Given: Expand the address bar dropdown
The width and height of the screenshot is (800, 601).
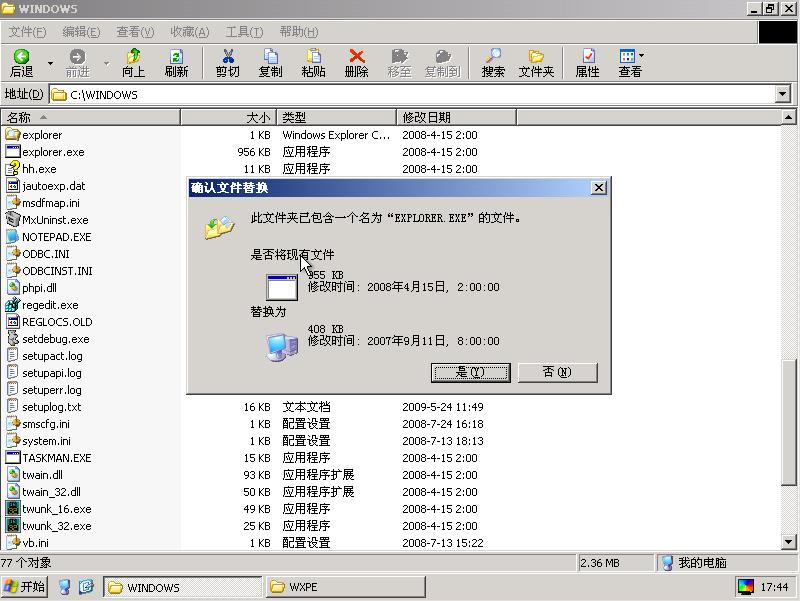Looking at the screenshot, I should point(783,94).
